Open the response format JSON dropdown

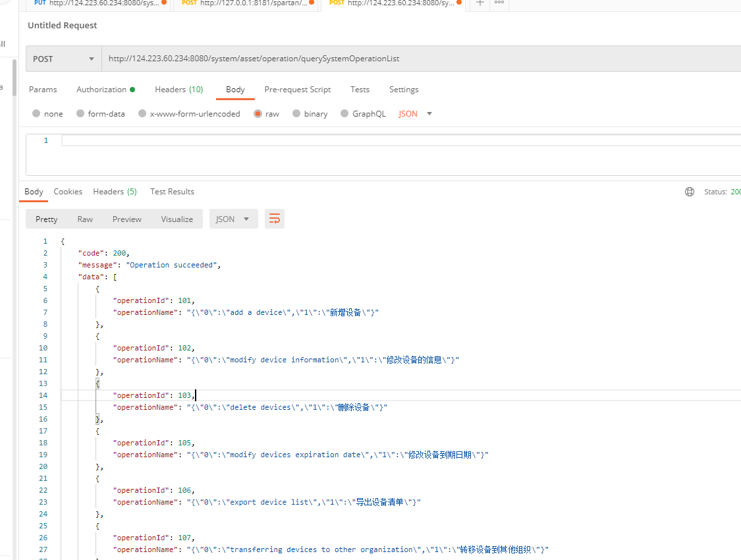tap(233, 219)
